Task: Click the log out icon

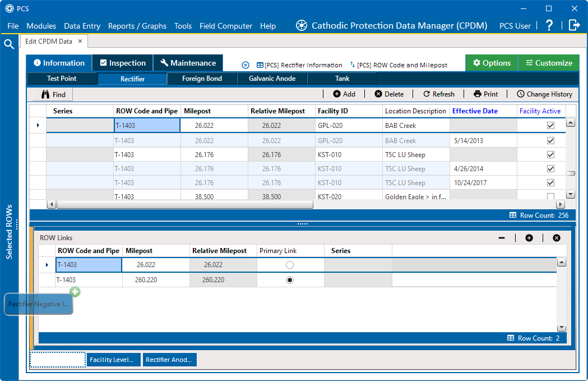Action: tap(574, 25)
